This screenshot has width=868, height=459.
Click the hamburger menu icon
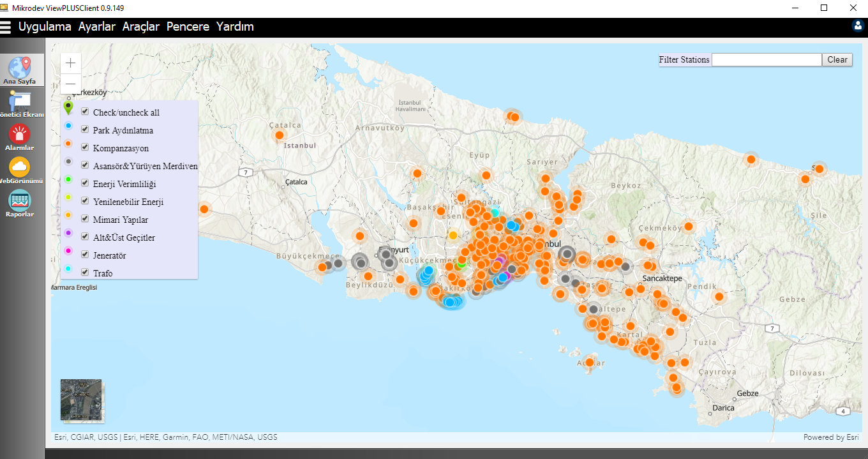point(6,27)
